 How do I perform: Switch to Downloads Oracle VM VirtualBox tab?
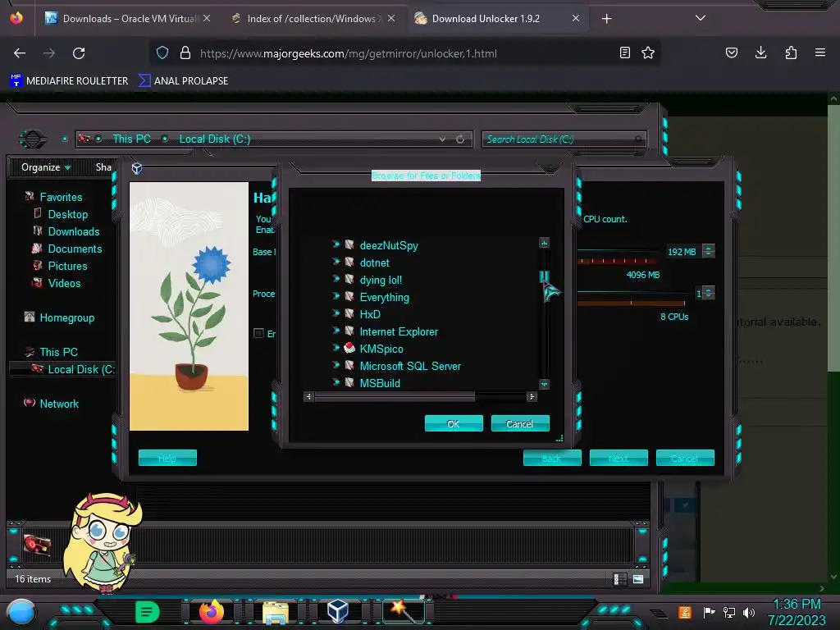tap(127, 18)
